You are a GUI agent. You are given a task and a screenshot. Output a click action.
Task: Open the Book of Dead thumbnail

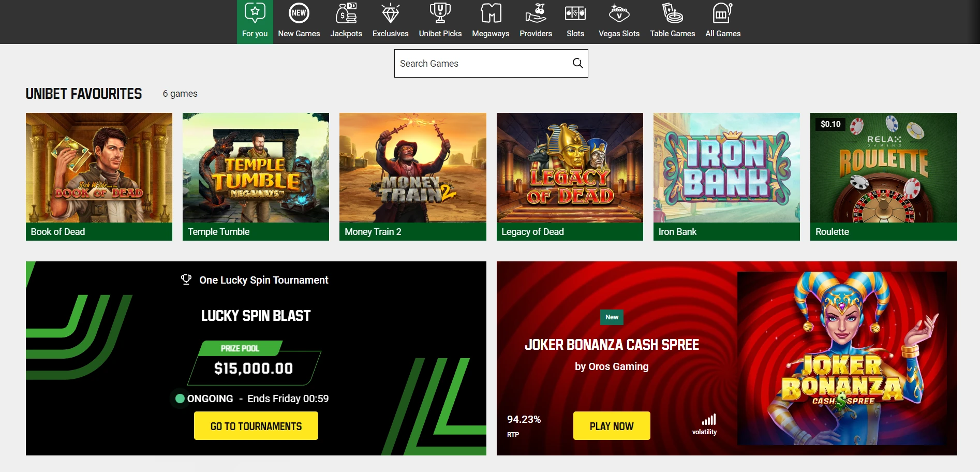[99, 168]
